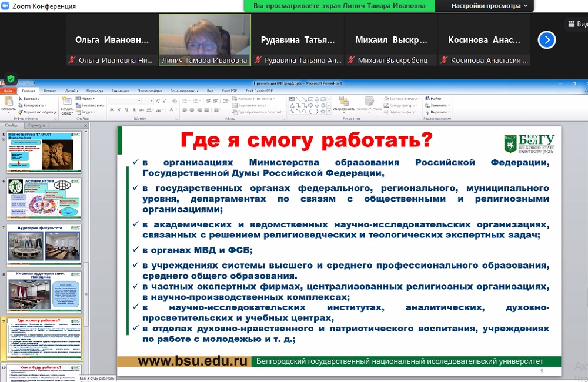Screen dimensions: 588x382
Task: Select the Формат по образцу brush
Action: click(x=21, y=112)
